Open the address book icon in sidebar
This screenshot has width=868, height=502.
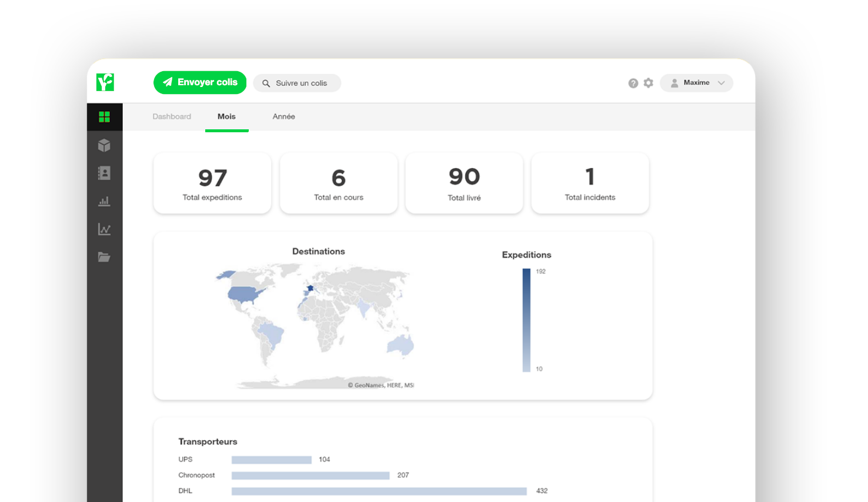click(105, 173)
